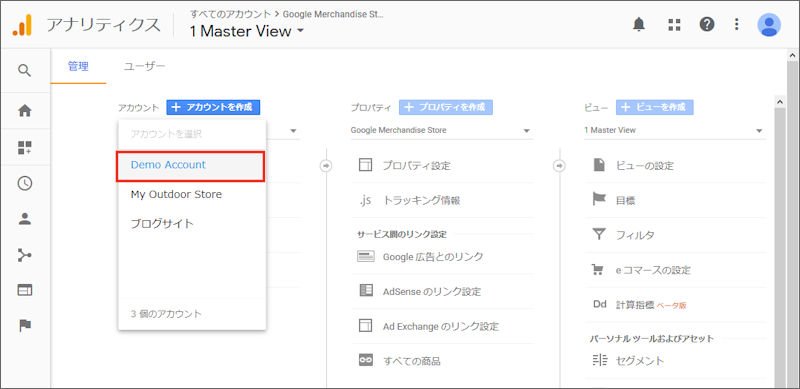Click the すべての商品 link icon
This screenshot has height=389, width=800.
point(366,360)
